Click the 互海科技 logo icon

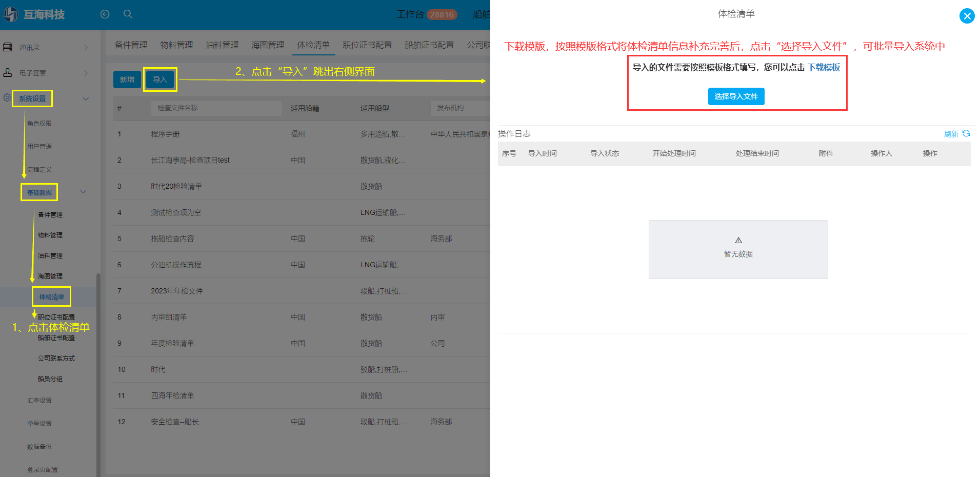[11, 14]
